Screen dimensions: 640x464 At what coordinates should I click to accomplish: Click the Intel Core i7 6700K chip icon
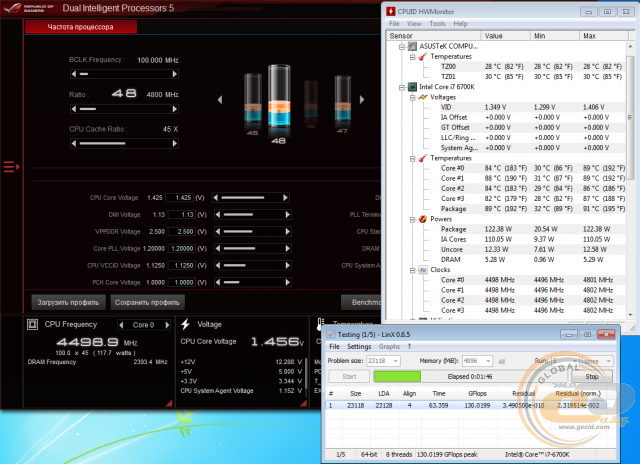(x=412, y=87)
